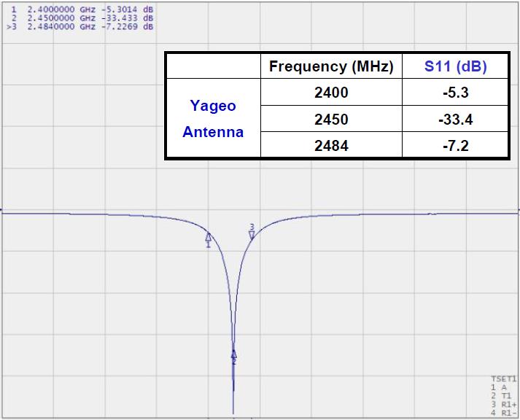Click the Frequency (MHz) table header
Viewport: 520px width, 420px height.
pos(331,66)
